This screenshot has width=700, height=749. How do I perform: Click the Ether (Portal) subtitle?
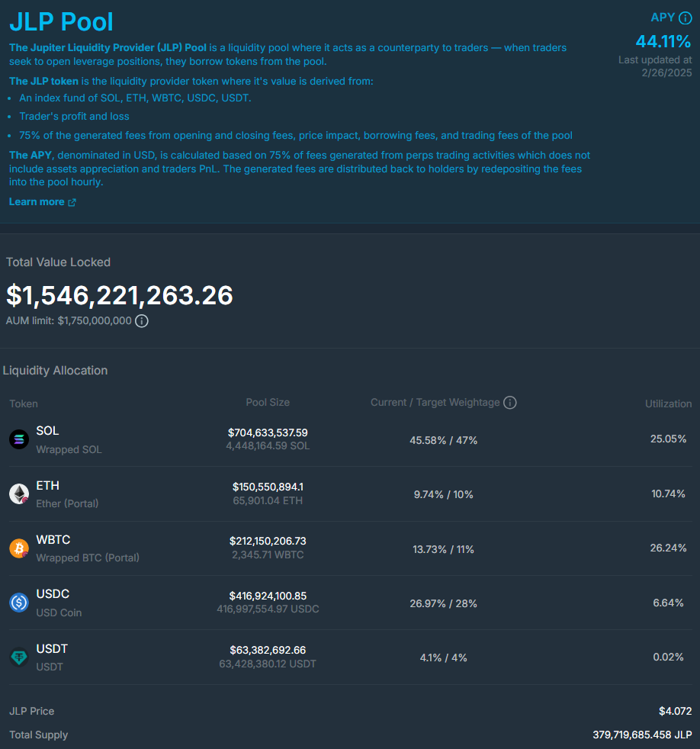pyautogui.click(x=67, y=504)
